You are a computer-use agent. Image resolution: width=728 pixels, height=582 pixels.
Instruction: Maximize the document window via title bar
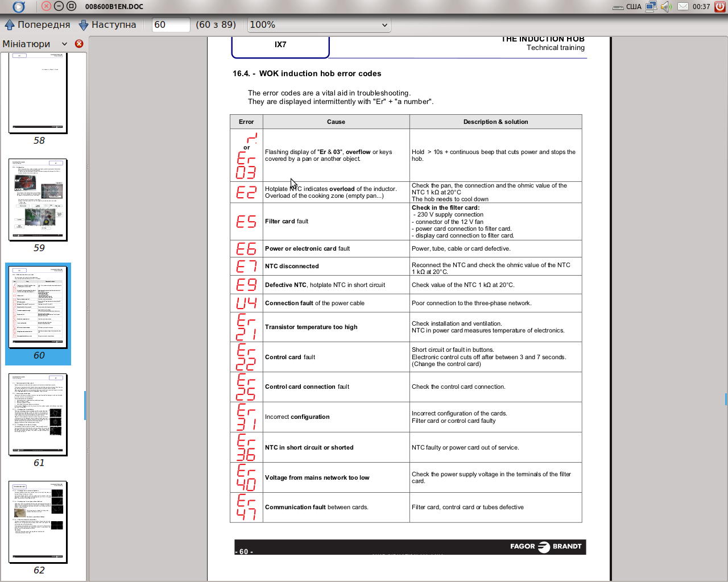[71, 6]
